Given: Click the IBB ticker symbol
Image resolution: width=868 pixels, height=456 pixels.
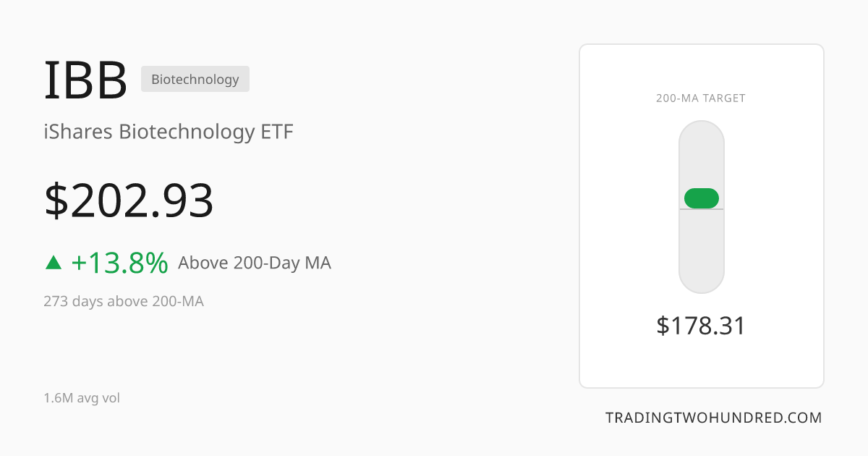Looking at the screenshot, I should (x=86, y=80).
